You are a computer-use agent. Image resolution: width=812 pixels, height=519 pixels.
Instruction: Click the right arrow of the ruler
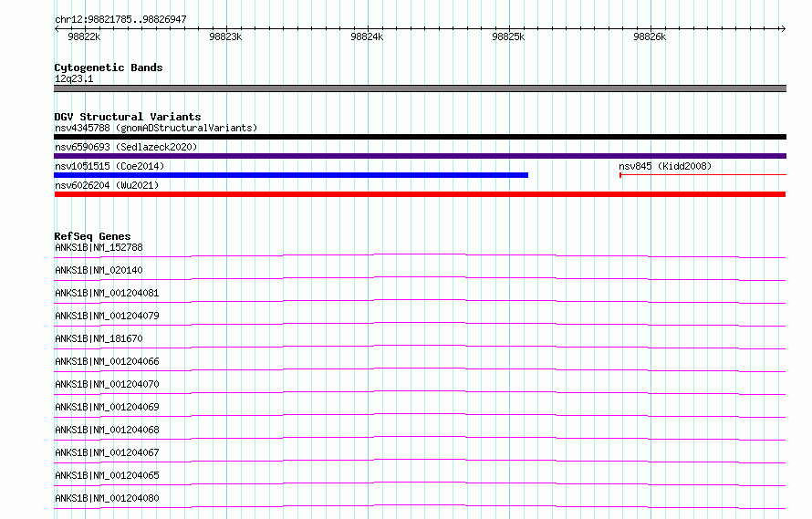click(x=783, y=28)
